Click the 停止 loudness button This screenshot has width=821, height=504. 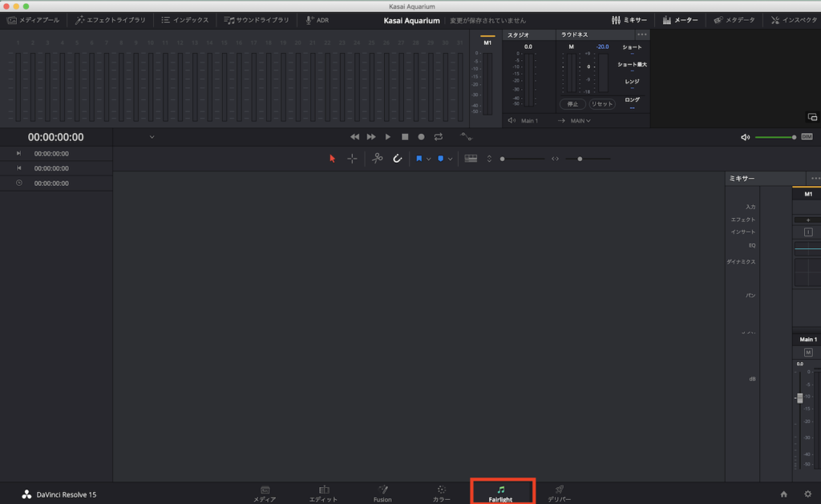pyautogui.click(x=572, y=103)
